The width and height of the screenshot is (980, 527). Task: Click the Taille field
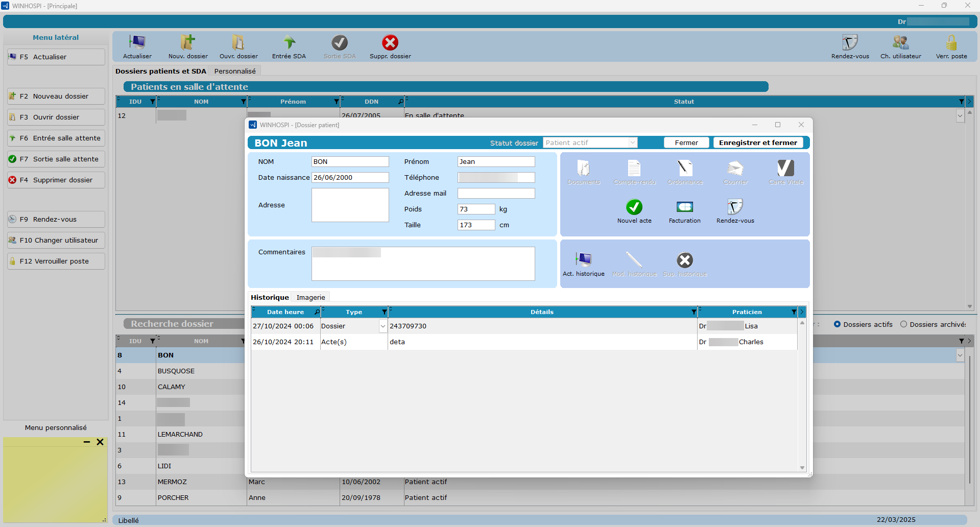(x=476, y=225)
